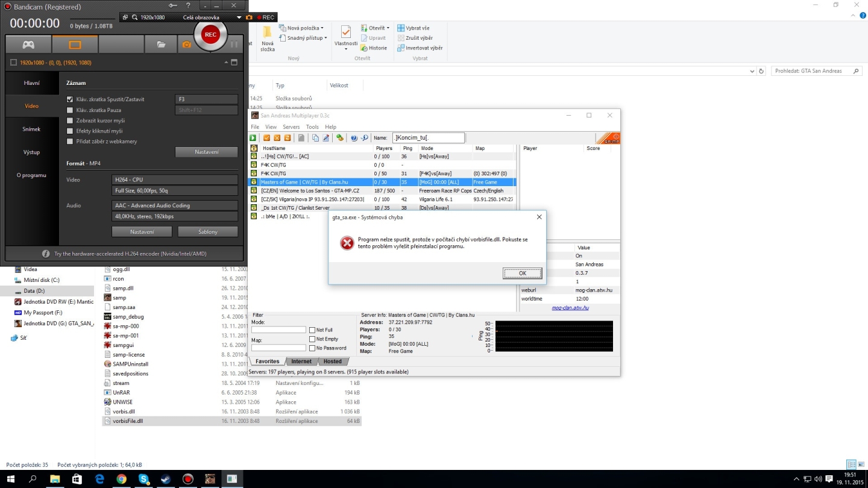Click the Mode filter input in SA-MP
This screenshot has height=488, width=868.
tap(278, 330)
